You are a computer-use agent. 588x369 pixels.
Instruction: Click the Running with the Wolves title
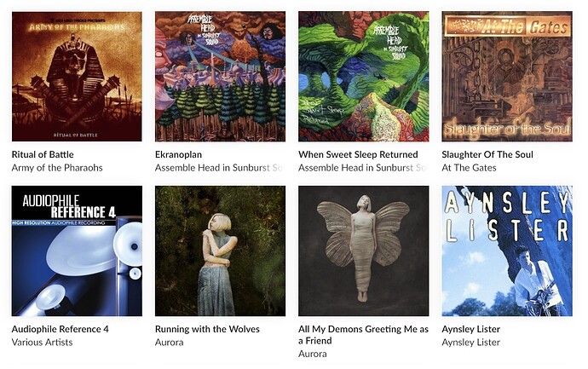207,329
